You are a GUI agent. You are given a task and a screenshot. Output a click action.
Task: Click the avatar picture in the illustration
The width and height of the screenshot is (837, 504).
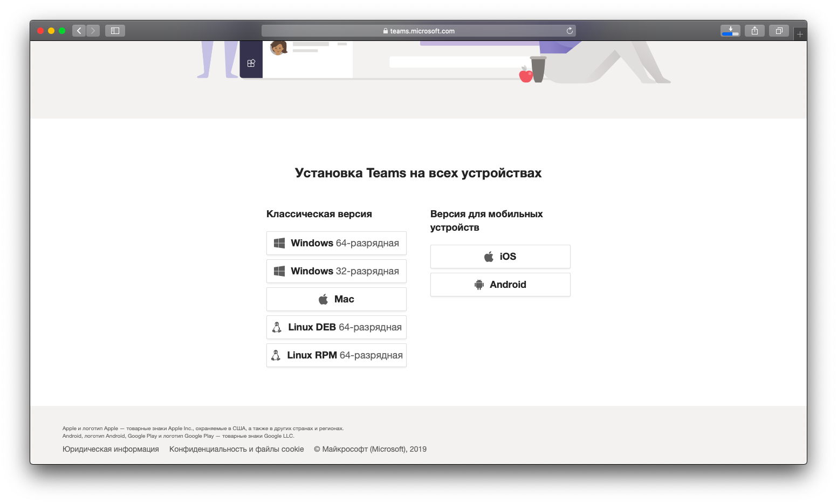[x=278, y=47]
